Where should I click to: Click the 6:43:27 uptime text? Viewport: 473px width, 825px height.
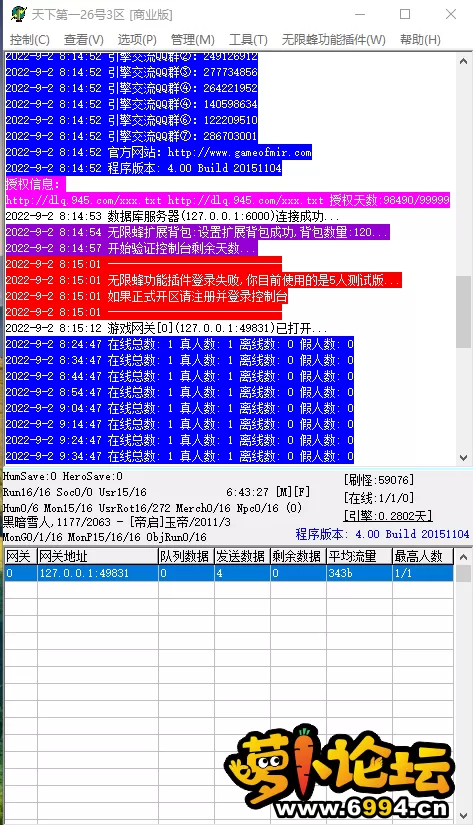pyautogui.click(x=247, y=492)
